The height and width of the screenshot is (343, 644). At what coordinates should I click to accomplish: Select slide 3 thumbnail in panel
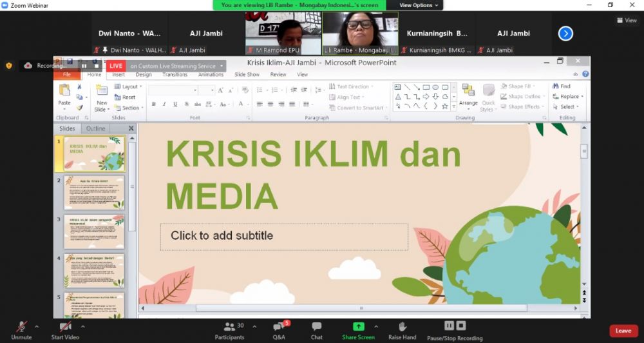coord(94,232)
